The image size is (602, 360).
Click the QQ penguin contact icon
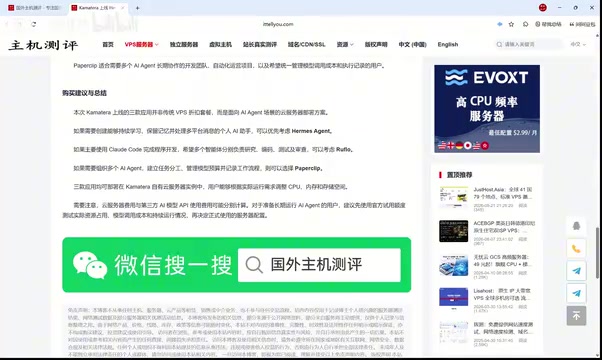576,226
